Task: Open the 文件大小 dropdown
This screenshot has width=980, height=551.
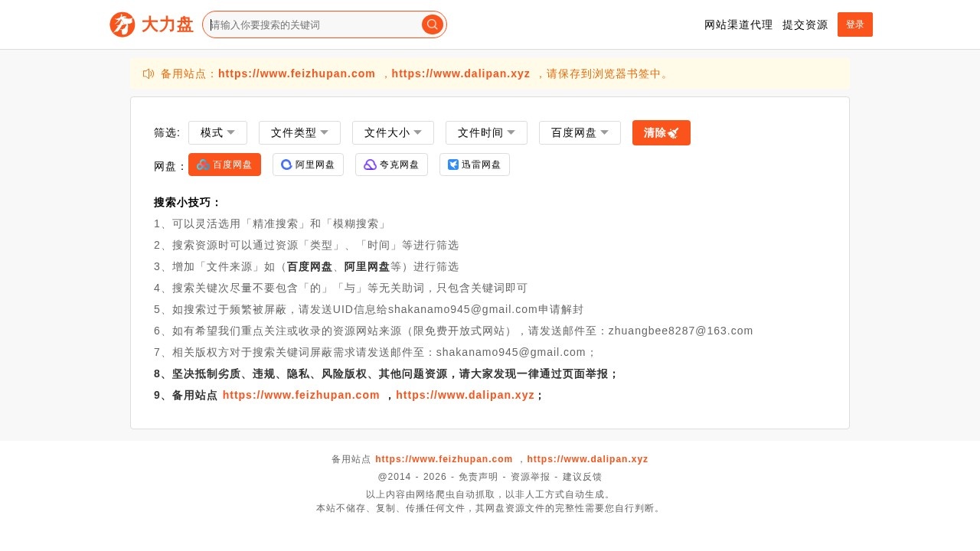Action: (x=393, y=132)
